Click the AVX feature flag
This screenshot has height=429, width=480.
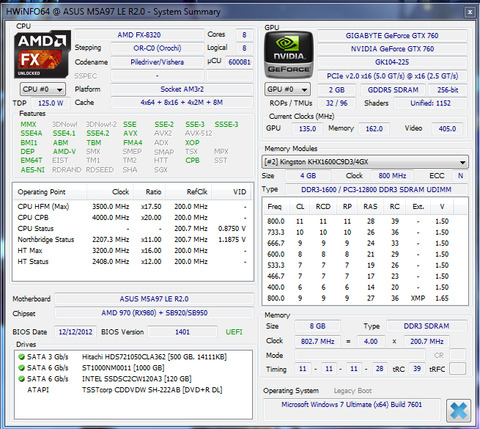pos(130,133)
